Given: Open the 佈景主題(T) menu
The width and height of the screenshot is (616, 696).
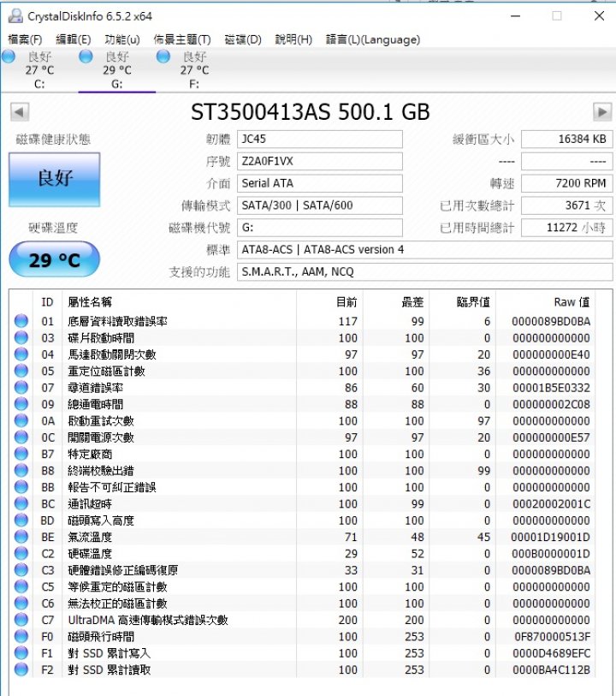Looking at the screenshot, I should click(182, 39).
